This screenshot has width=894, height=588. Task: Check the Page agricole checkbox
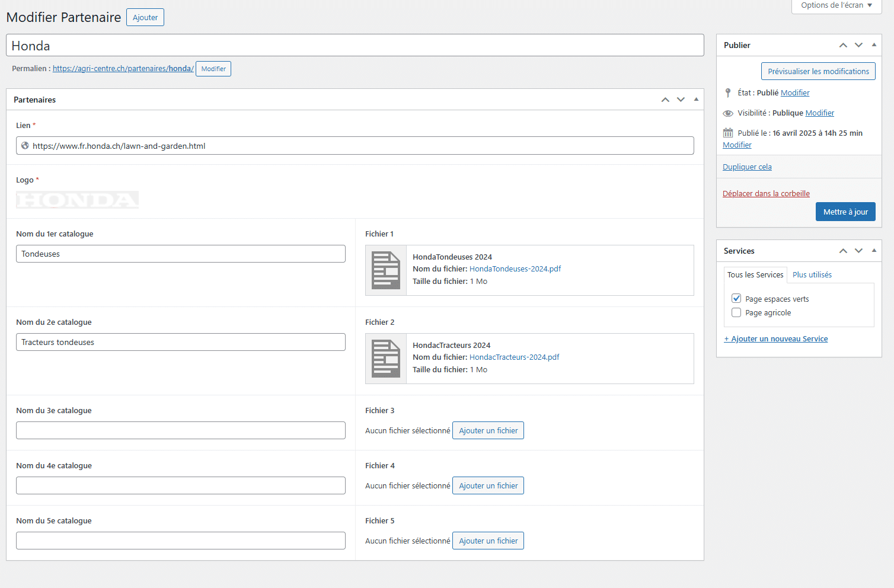point(736,312)
